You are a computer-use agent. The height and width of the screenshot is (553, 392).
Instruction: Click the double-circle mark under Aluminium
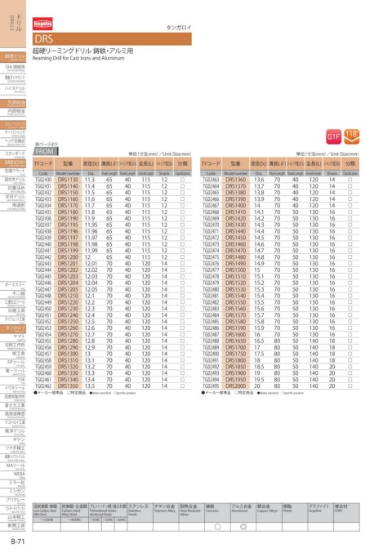point(243,527)
